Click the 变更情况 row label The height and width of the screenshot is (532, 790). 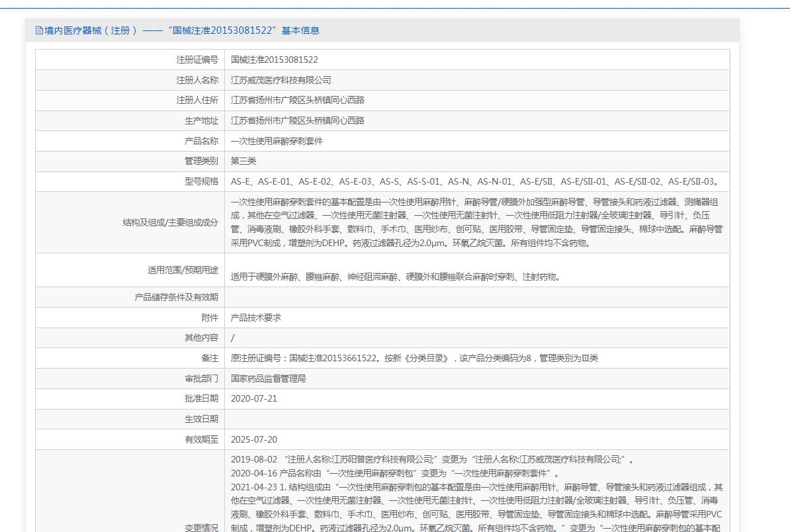pos(201,527)
